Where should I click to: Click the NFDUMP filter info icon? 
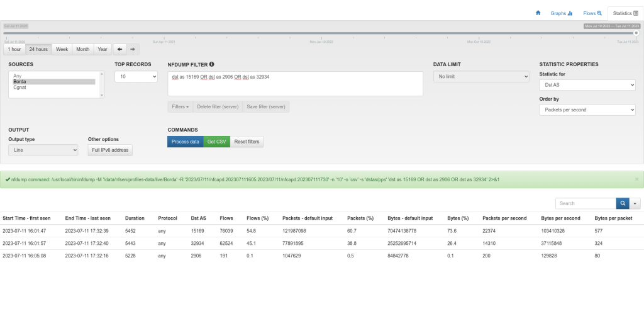click(x=211, y=64)
